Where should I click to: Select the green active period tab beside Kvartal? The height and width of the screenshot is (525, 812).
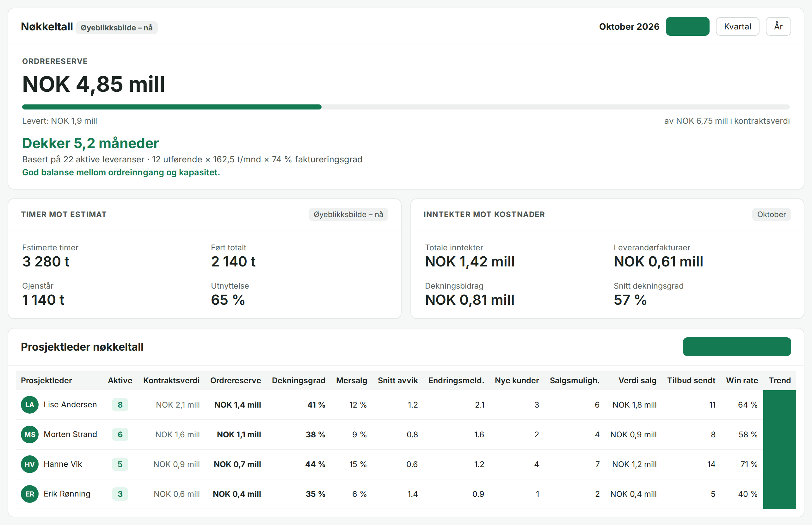coord(687,27)
